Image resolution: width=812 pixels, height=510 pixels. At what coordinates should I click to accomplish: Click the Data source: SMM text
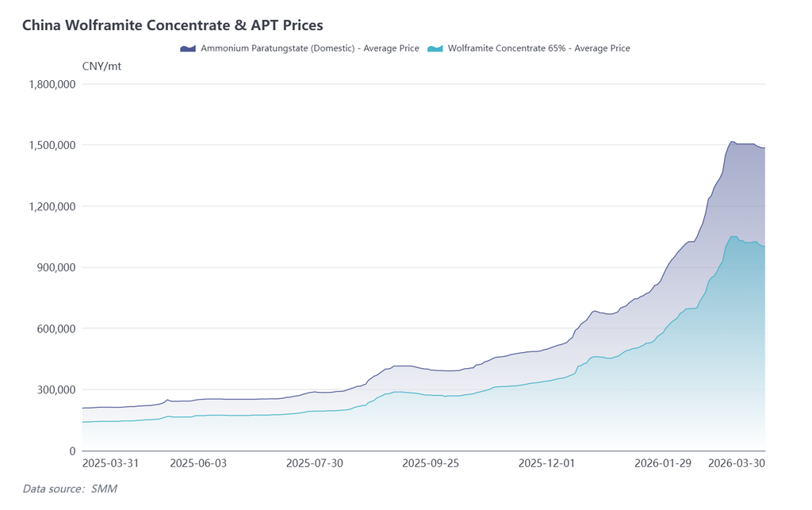70,489
